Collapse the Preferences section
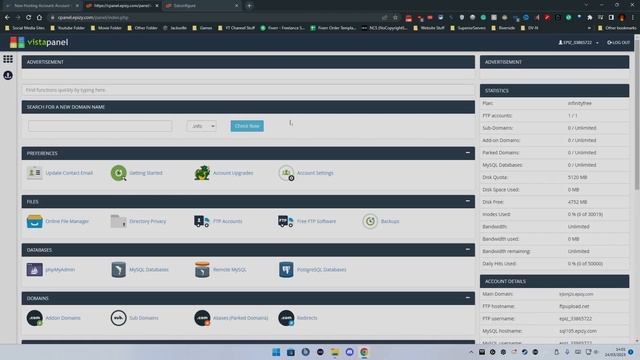This screenshot has height=360, width=640. click(x=468, y=153)
